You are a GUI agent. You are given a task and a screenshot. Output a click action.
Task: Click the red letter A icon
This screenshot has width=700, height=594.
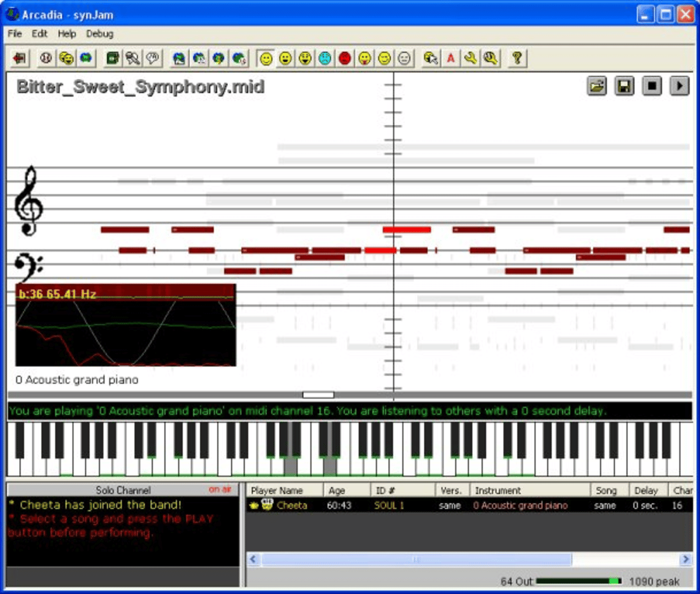[451, 58]
